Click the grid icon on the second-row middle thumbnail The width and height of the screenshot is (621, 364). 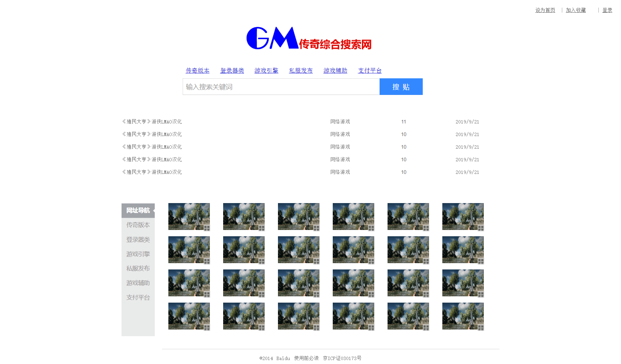pyautogui.click(x=316, y=261)
